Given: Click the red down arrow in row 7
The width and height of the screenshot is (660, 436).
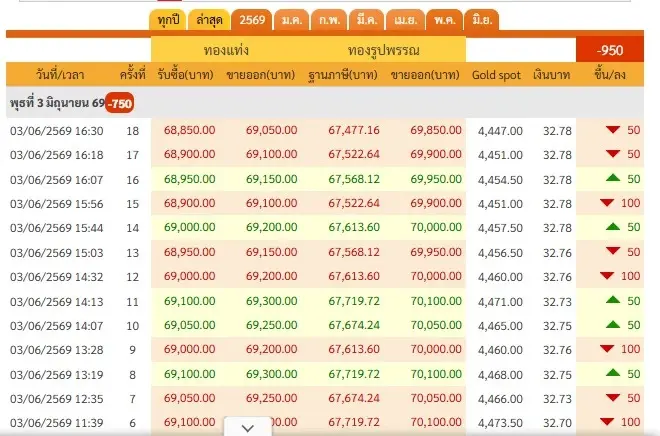Looking at the screenshot, I should coord(613,397).
